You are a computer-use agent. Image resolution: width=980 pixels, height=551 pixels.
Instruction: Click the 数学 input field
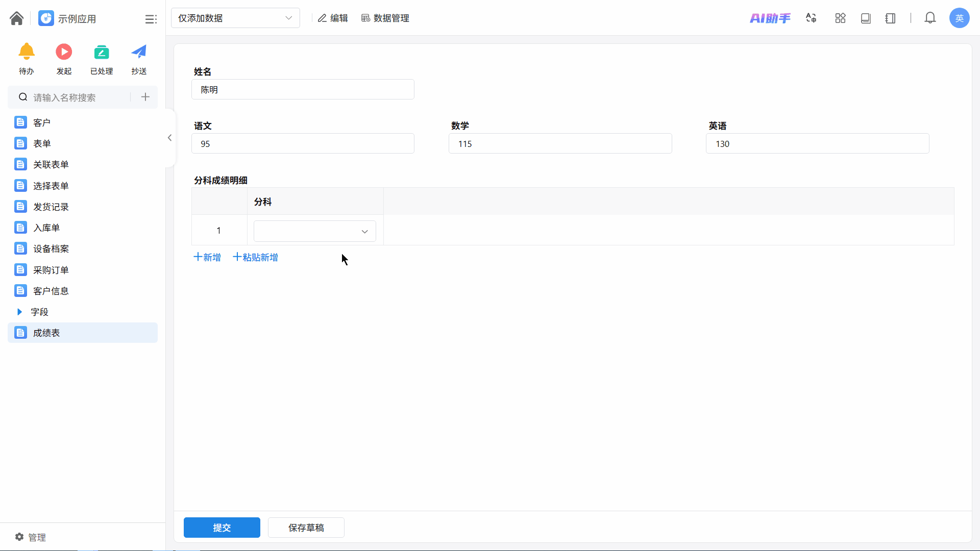(x=560, y=144)
